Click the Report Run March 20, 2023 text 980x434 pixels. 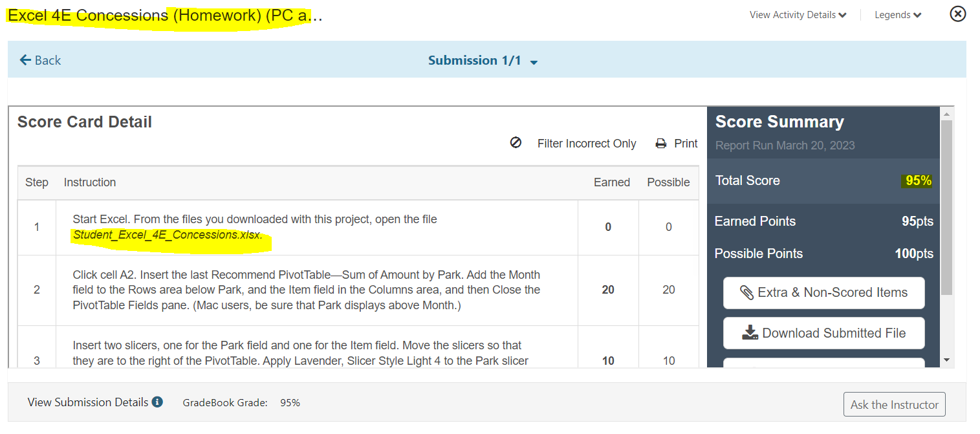click(x=785, y=146)
